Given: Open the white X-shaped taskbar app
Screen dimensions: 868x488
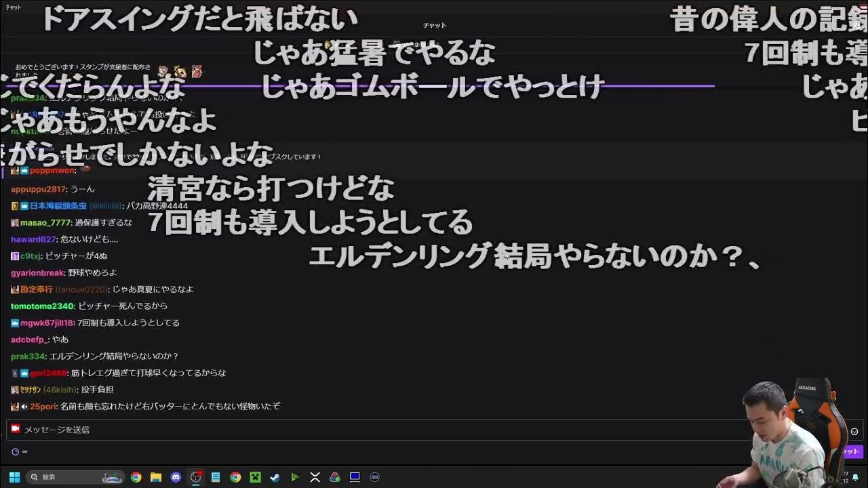Looking at the screenshot, I should 315,477.
